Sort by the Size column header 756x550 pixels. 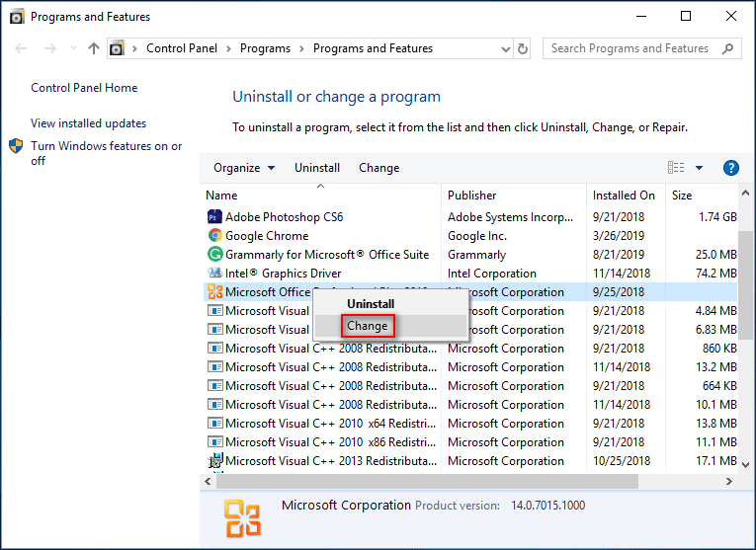tap(702, 196)
